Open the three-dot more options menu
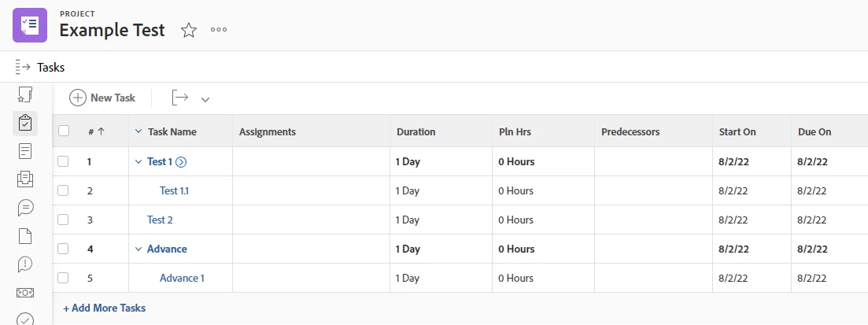868x325 pixels. 219,30
